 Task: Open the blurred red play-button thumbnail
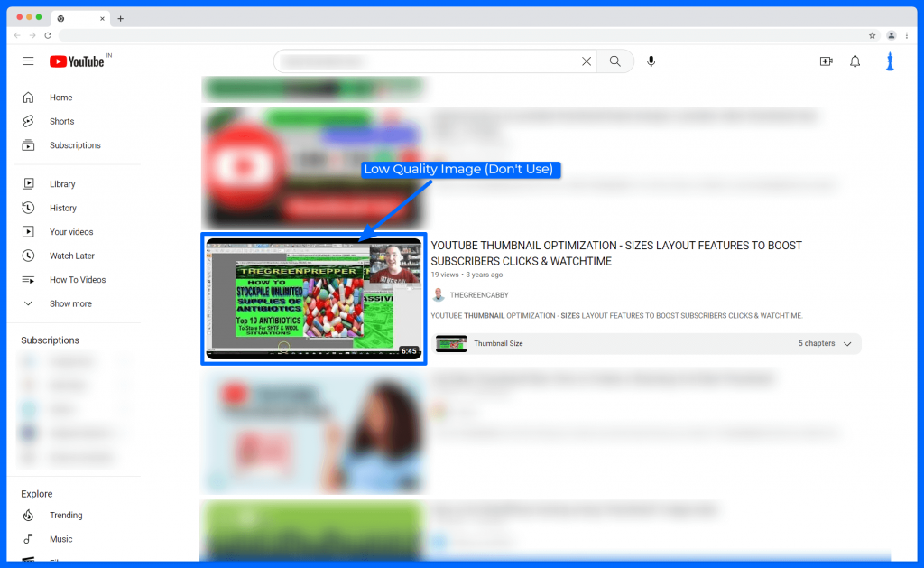click(313, 169)
